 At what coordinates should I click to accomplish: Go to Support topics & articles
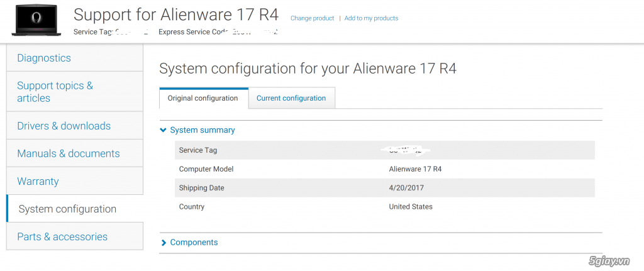click(75, 92)
